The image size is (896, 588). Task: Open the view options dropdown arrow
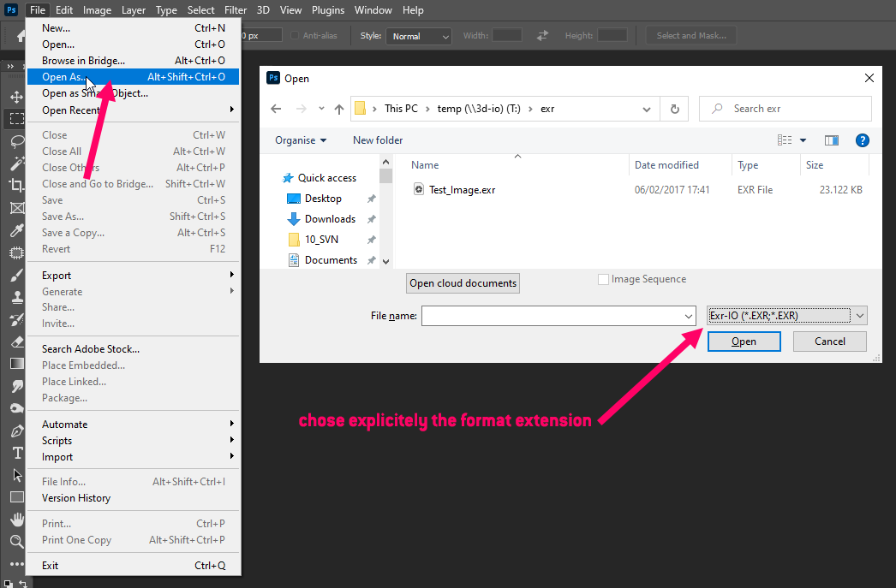coord(803,140)
